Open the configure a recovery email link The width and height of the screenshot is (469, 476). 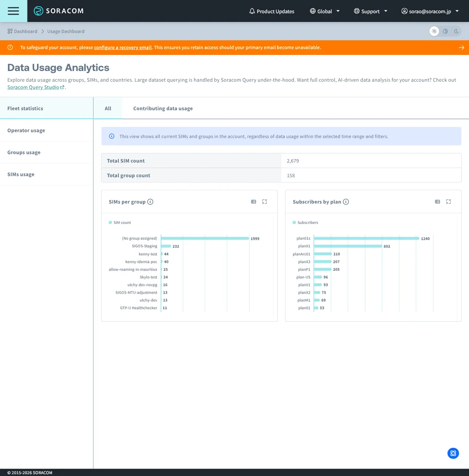[x=123, y=48]
